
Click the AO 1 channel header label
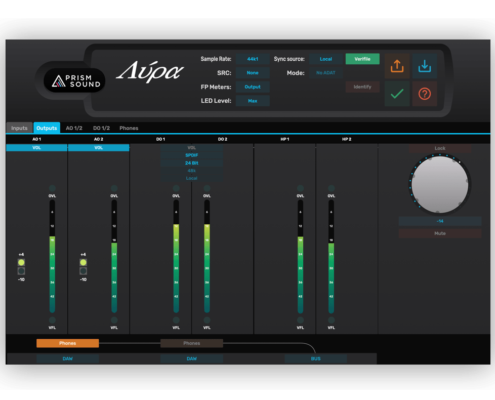(x=37, y=139)
